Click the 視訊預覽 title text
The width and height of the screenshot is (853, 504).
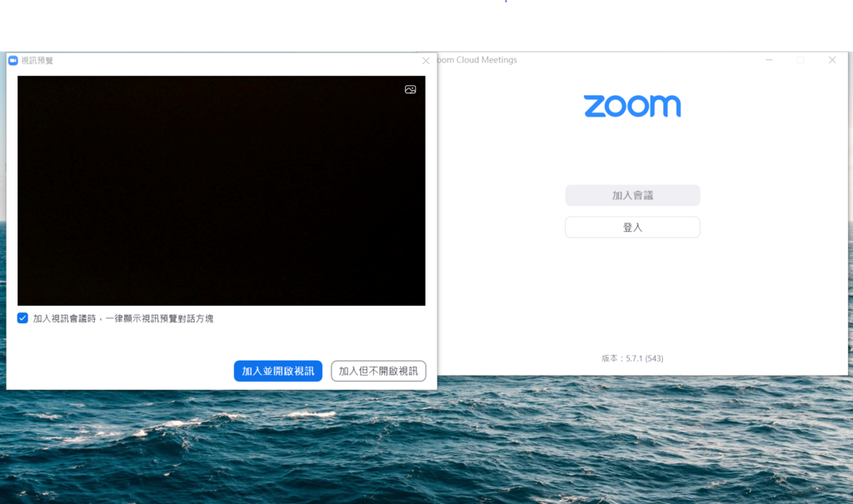(x=37, y=61)
